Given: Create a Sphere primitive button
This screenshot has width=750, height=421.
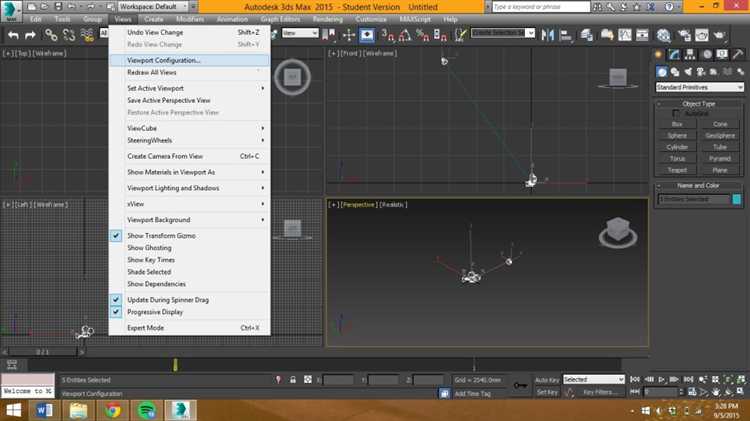Looking at the screenshot, I should point(677,135).
